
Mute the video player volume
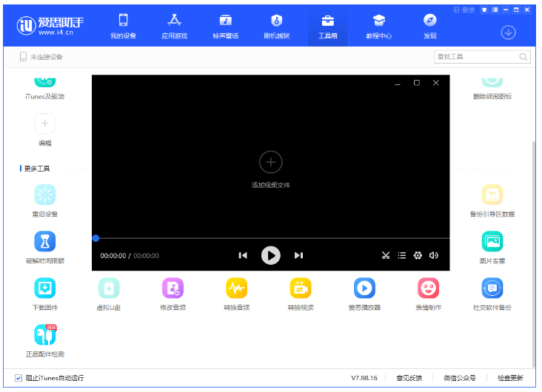coord(434,255)
